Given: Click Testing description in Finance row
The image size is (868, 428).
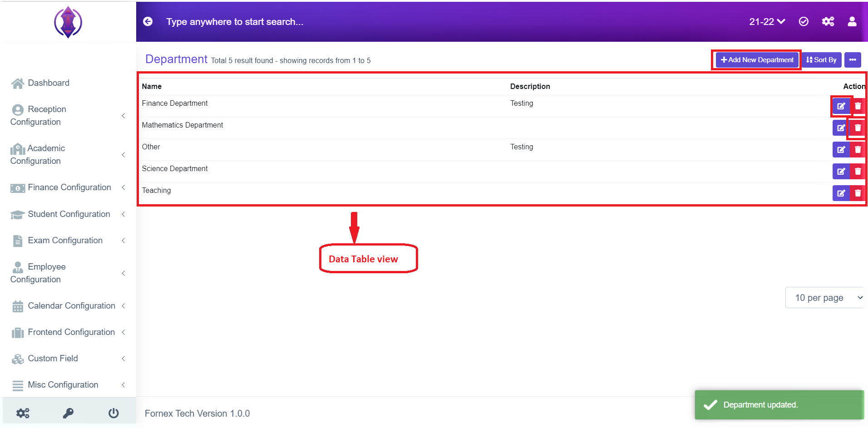Looking at the screenshot, I should tap(522, 103).
